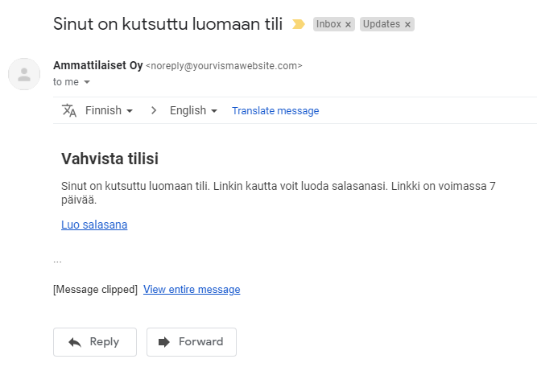Click the sender name Ammattilaiset Oy
Viewport: 537px width, 392px height.
pyautogui.click(x=97, y=65)
